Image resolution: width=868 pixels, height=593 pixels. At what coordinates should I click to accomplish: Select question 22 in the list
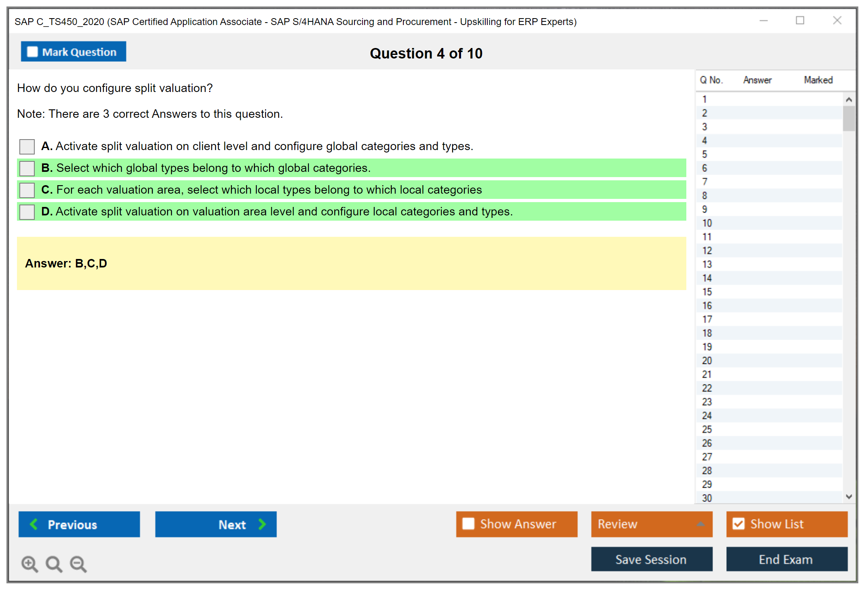point(707,388)
